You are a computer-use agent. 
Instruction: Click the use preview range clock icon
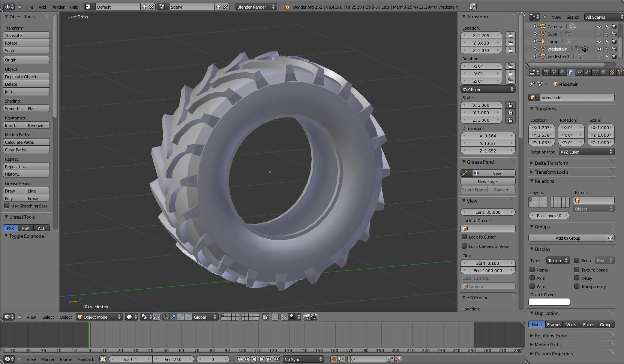(x=103, y=359)
